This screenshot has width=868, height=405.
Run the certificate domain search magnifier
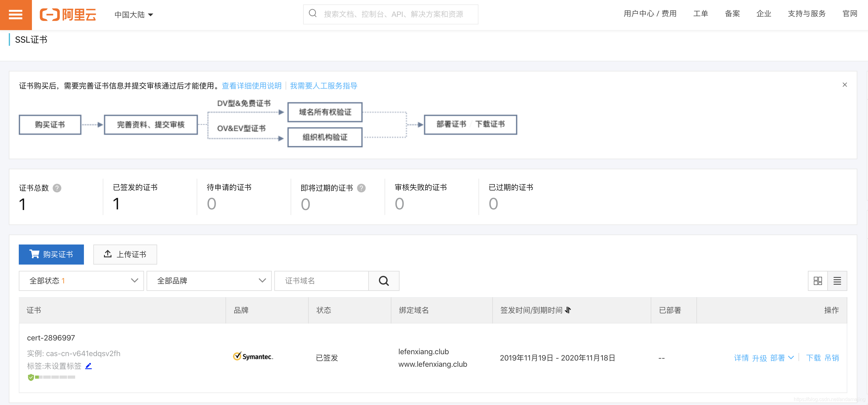pyautogui.click(x=384, y=281)
